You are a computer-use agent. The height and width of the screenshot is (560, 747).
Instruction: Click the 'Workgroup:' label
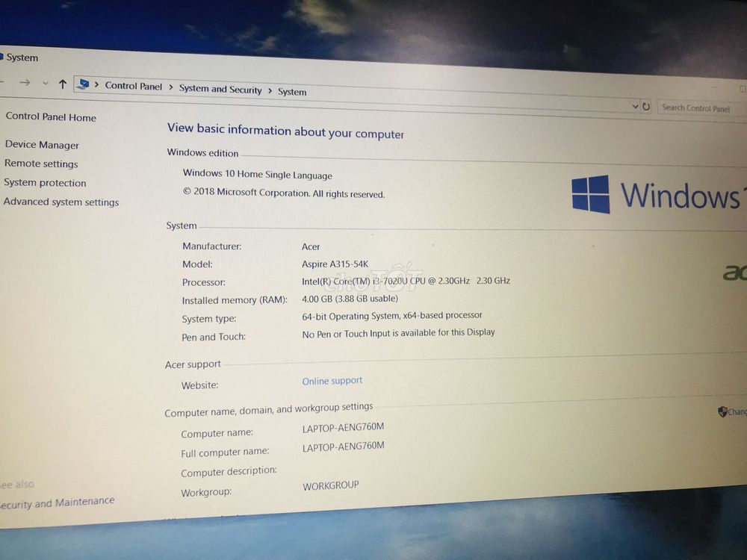pos(206,492)
